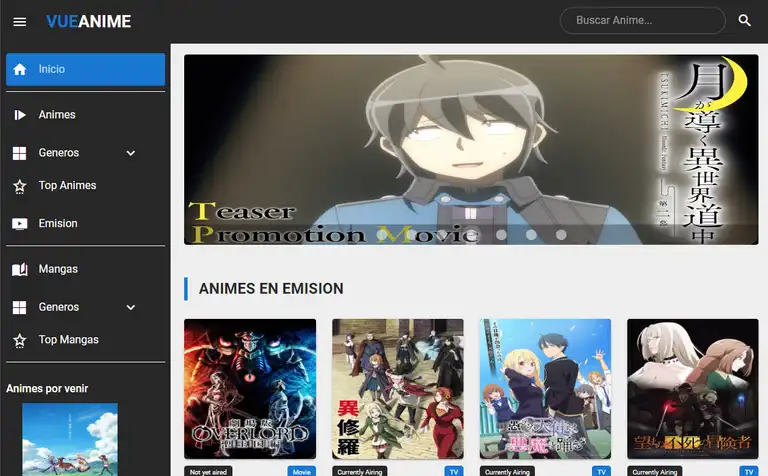Screen dimensions: 768x476
Task: Click the VUEANIME logo
Action: [89, 22]
